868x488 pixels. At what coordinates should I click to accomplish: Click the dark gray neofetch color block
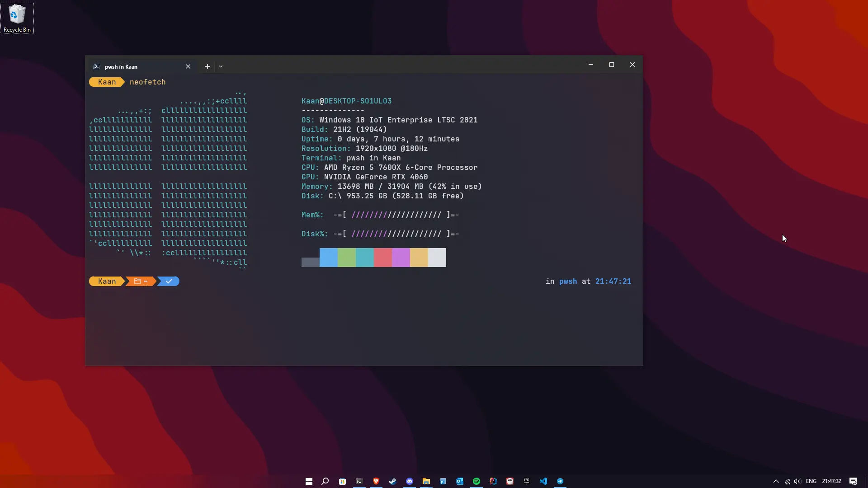click(311, 262)
